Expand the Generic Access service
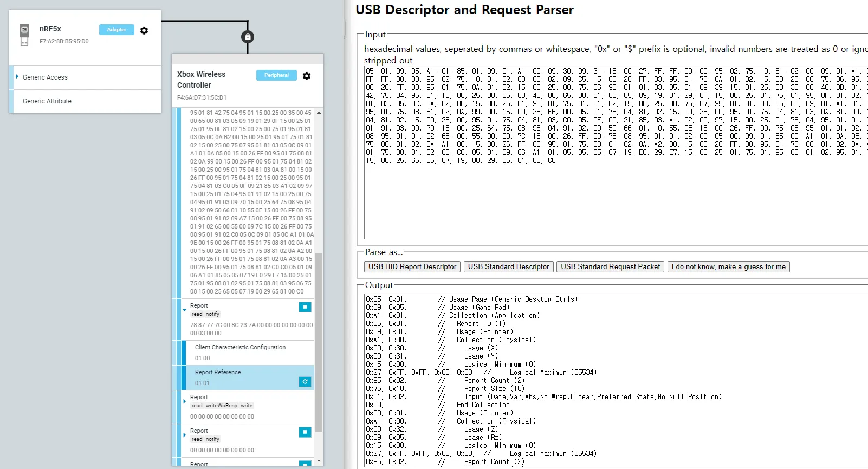868x469 pixels. tap(17, 77)
